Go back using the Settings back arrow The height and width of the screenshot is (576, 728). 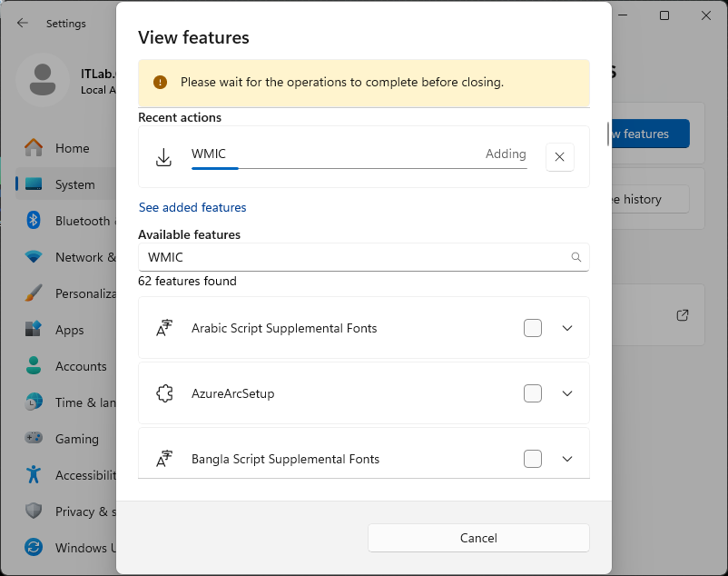click(x=23, y=24)
